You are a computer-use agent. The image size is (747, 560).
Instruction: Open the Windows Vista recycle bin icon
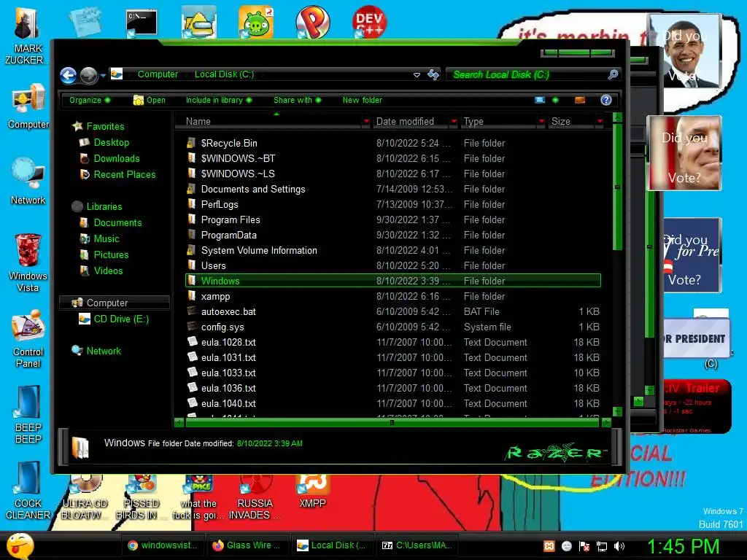tap(28, 262)
